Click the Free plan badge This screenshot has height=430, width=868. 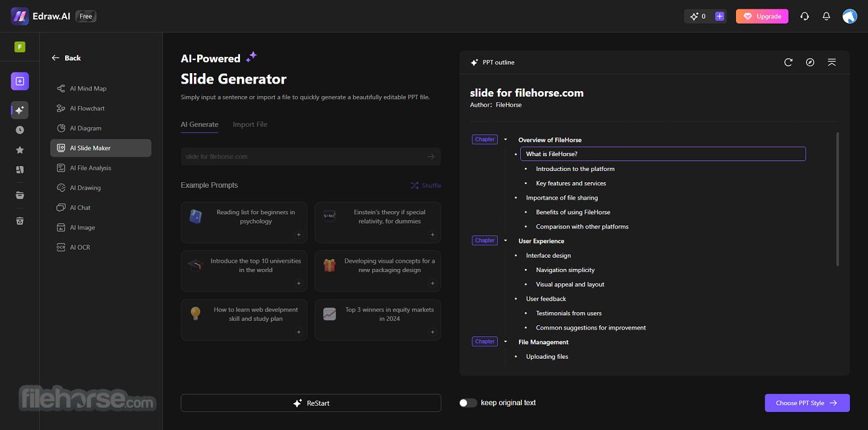coord(86,16)
